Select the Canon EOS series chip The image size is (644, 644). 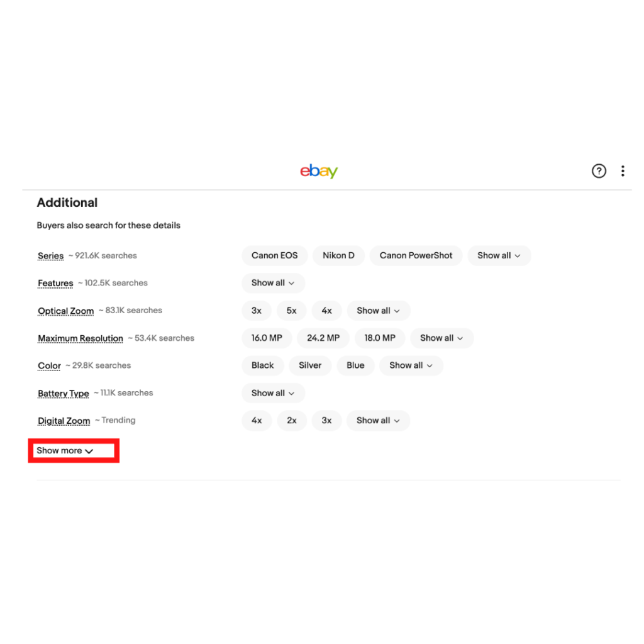[274, 255]
